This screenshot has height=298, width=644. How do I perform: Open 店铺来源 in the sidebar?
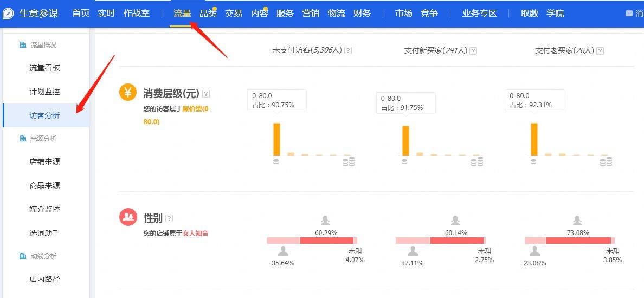pyautogui.click(x=45, y=161)
